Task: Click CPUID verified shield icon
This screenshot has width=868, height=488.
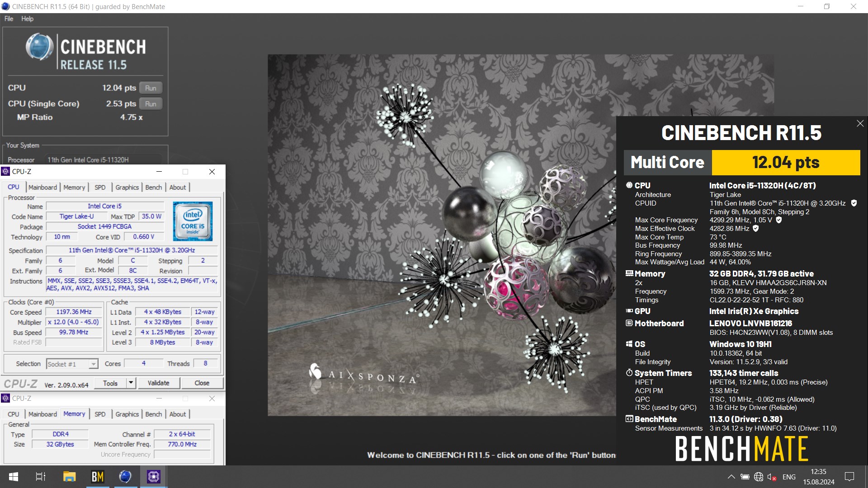Action: click(x=854, y=203)
